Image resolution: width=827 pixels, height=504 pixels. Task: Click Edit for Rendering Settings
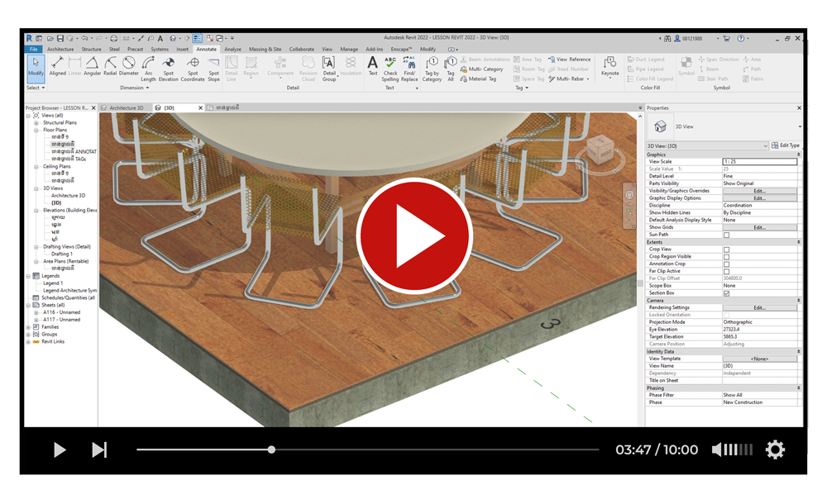tap(759, 308)
